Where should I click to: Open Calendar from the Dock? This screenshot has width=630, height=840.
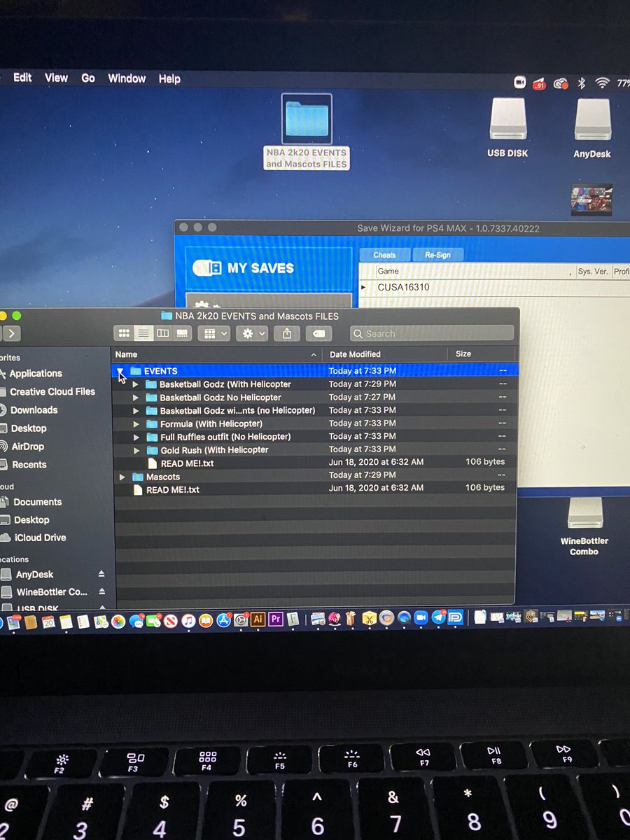pos(48,622)
